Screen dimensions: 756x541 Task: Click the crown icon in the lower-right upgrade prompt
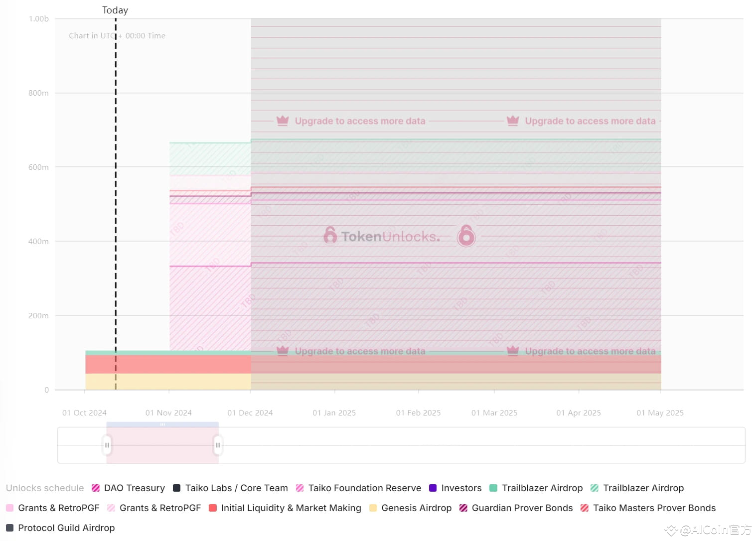tap(513, 351)
